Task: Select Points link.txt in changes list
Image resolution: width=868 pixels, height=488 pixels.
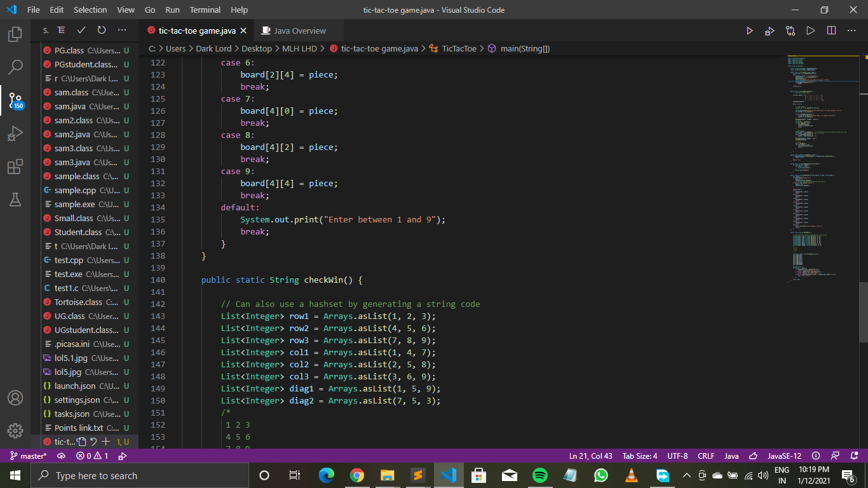Action: [x=85, y=428]
